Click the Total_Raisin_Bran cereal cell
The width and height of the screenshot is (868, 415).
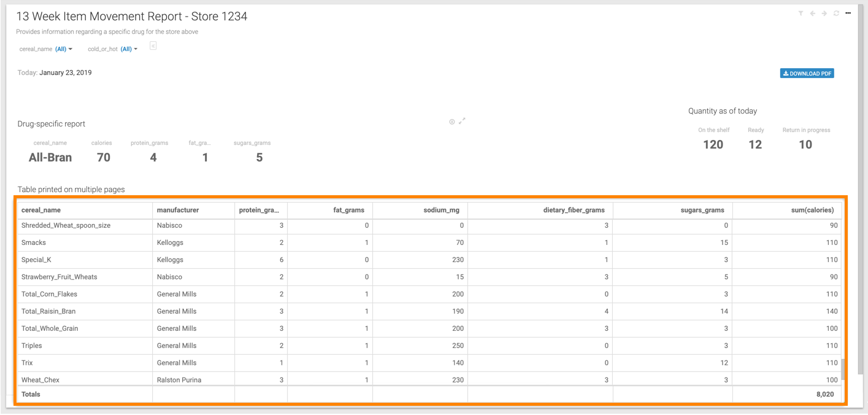click(48, 311)
